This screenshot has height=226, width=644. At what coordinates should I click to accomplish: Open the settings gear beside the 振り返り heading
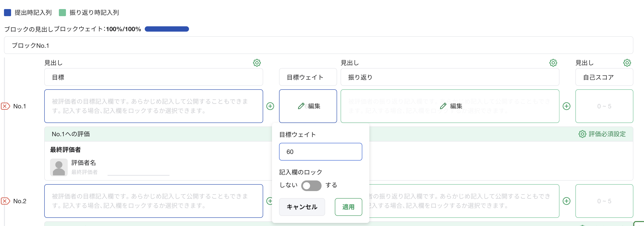coord(553,63)
